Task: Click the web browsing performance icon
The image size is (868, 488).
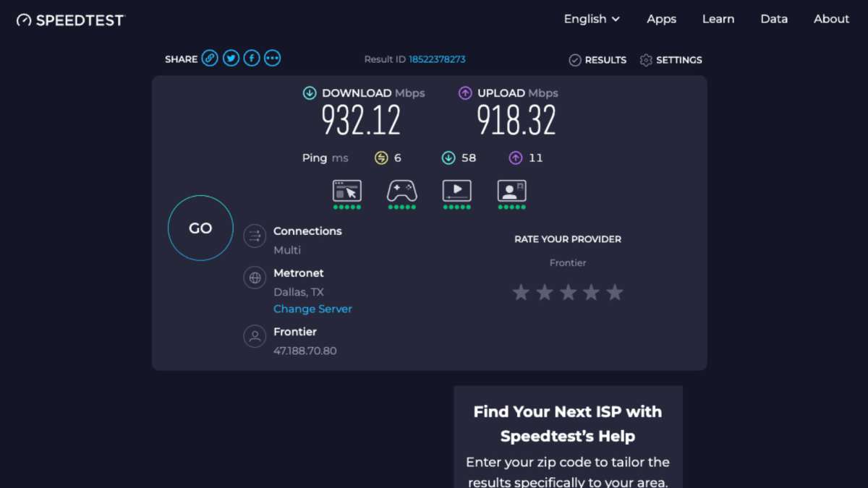Action: point(346,190)
